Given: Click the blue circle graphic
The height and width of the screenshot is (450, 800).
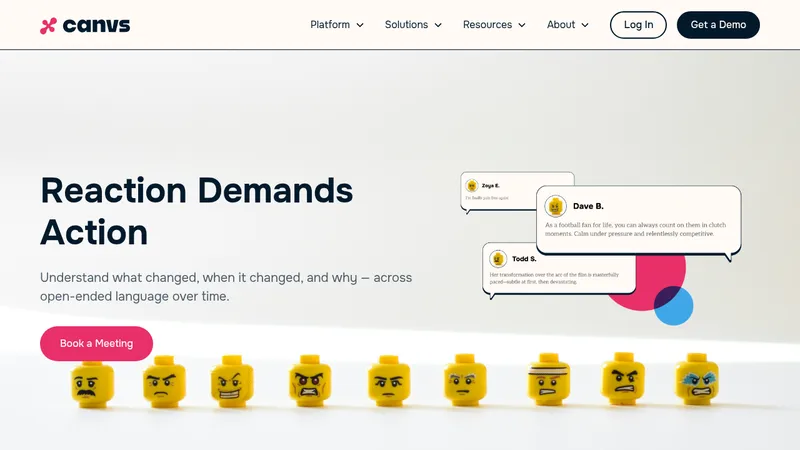Looking at the screenshot, I should (676, 308).
